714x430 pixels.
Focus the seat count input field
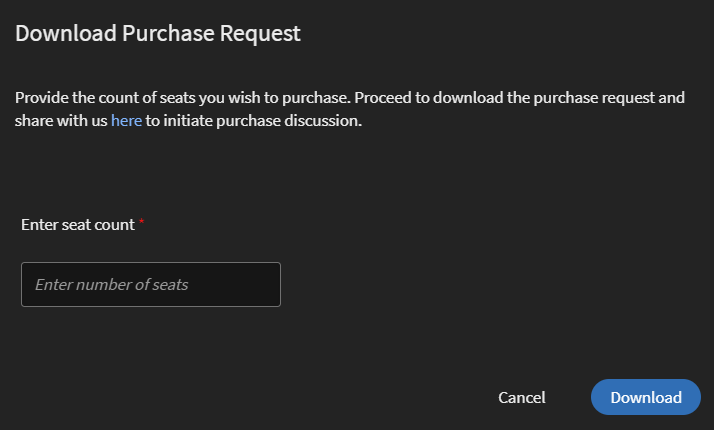[x=151, y=284]
